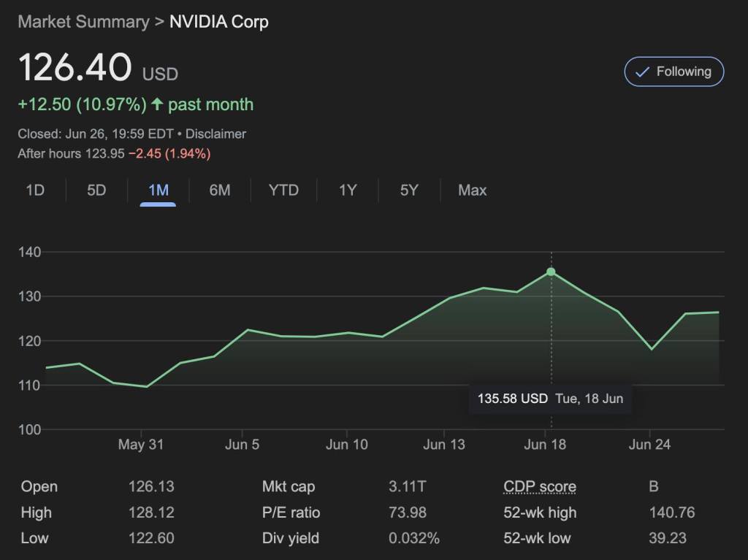The image size is (748, 560).
Task: Switch to the 5D range tab
Action: [96, 191]
